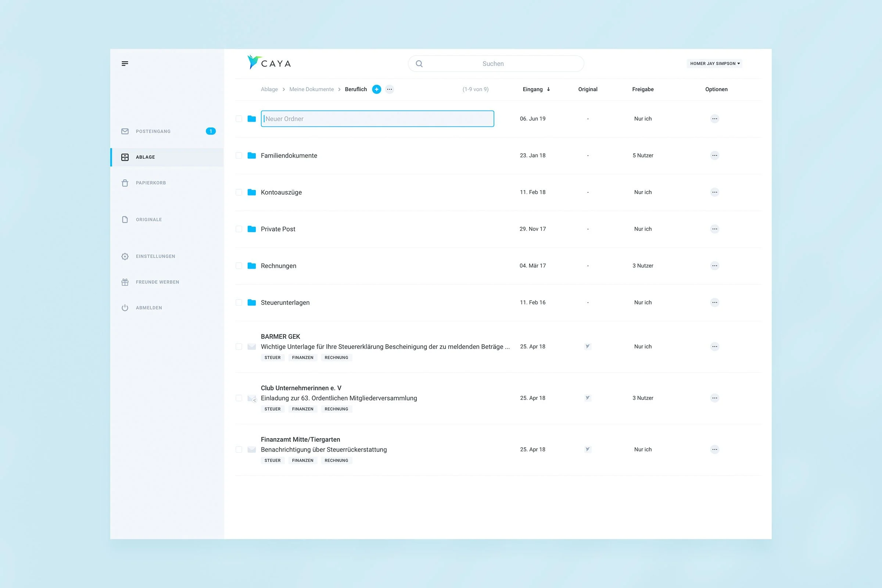Image resolution: width=882 pixels, height=588 pixels.
Task: Navigate to Meine Dokumente breadcrumb
Action: [x=311, y=89]
